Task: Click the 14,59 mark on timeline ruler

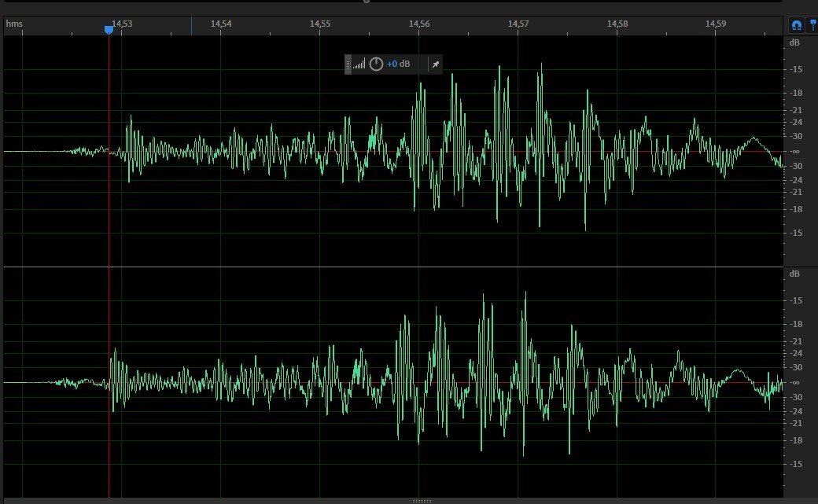Action: 716,24
